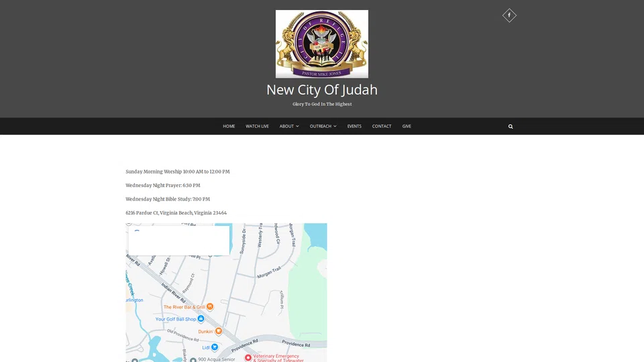Image resolution: width=644 pixels, height=362 pixels.
Task: Click the 900 Acqua Senior map marker
Action: pyautogui.click(x=193, y=360)
